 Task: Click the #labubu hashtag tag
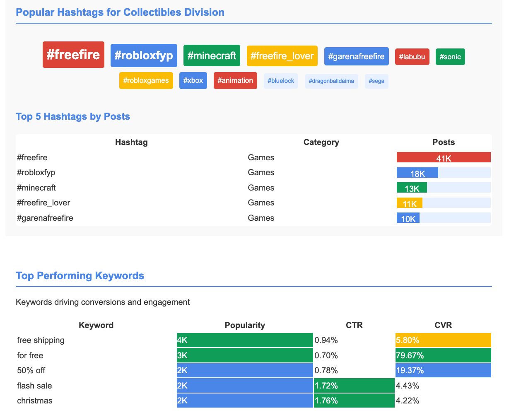pos(412,57)
